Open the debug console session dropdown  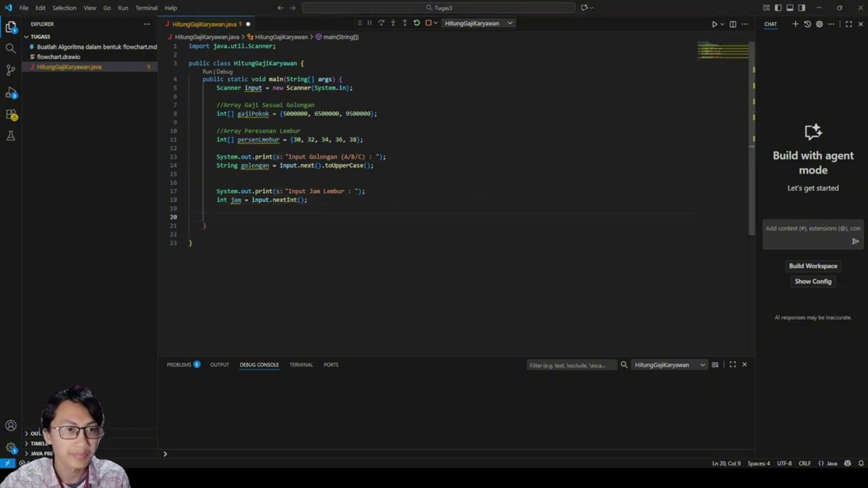(669, 365)
